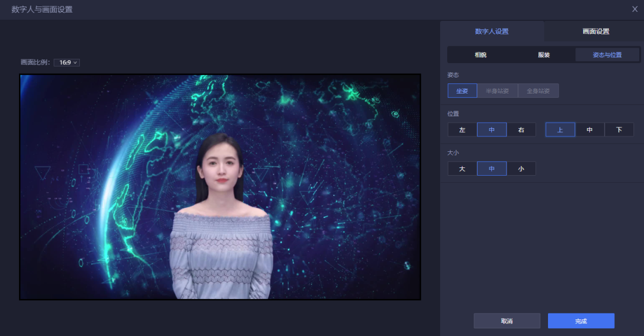Viewport: 644px width, 336px height.
Task: Open the 服装 sub-tab
Action: click(544, 55)
